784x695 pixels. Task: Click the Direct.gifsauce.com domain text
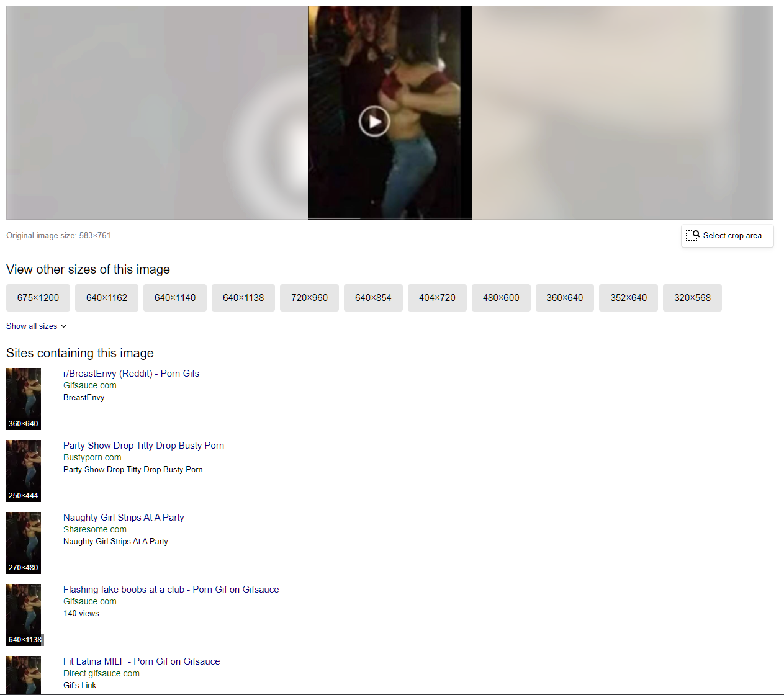101,673
